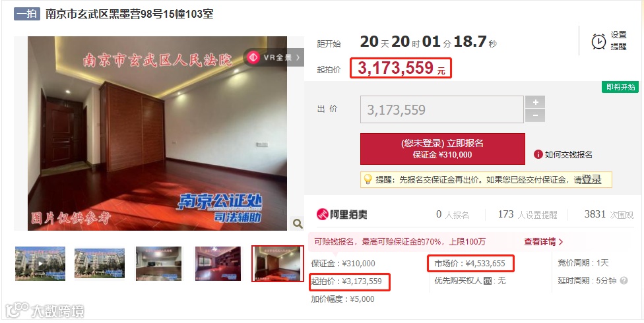Click the lightbulb 提醒 icon

click(368, 179)
